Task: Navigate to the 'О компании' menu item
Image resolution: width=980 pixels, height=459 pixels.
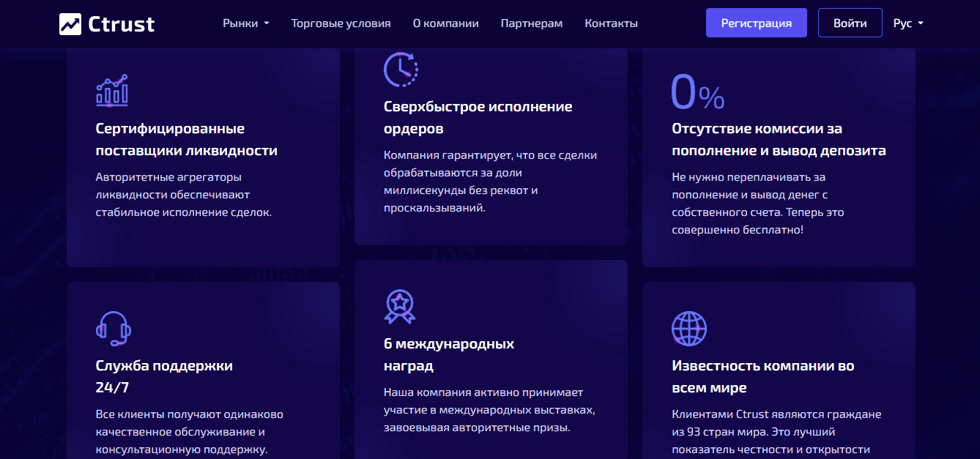Action: [x=445, y=23]
